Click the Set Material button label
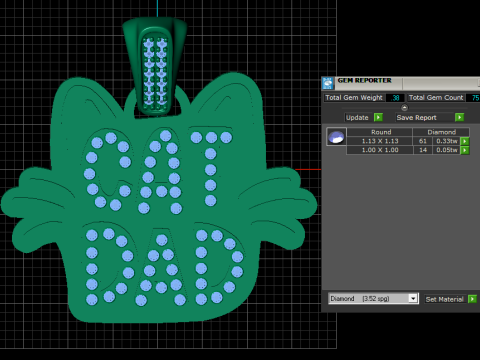 coord(444,299)
